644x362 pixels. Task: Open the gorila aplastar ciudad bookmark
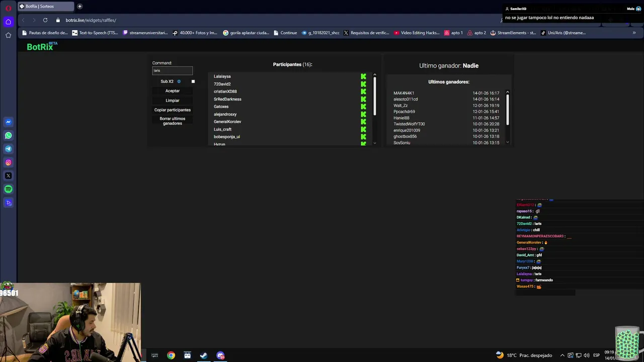(246, 33)
